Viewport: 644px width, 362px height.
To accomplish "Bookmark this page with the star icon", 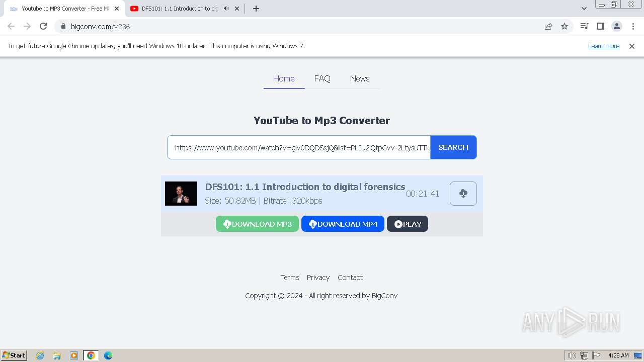I will (x=565, y=27).
